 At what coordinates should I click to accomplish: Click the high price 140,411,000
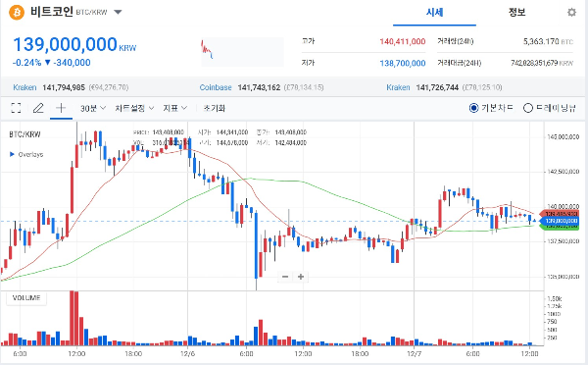click(x=403, y=41)
